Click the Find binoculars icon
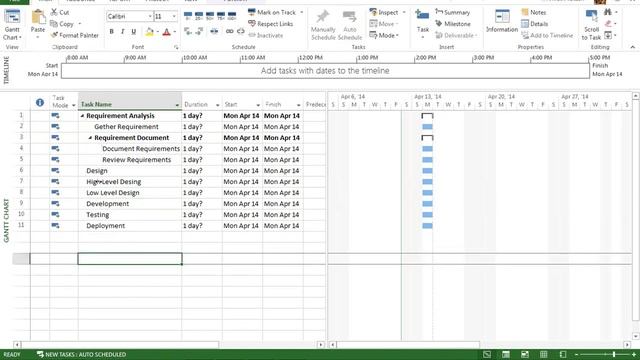 (608, 12)
